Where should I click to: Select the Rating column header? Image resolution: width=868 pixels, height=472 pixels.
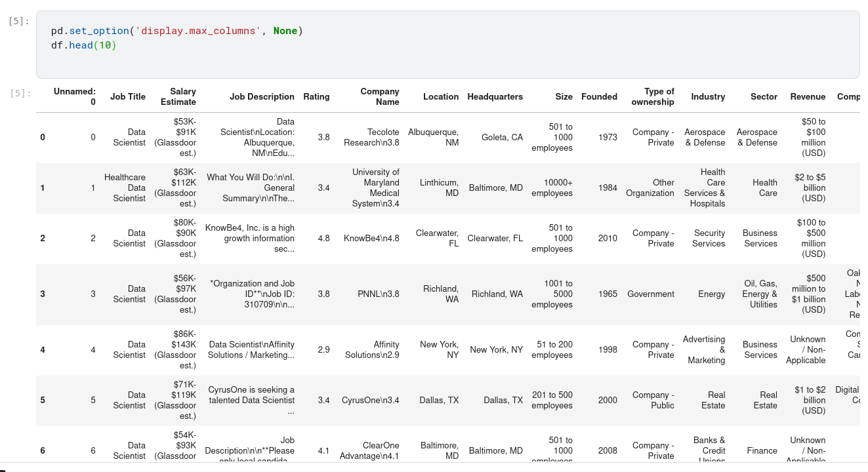click(316, 96)
